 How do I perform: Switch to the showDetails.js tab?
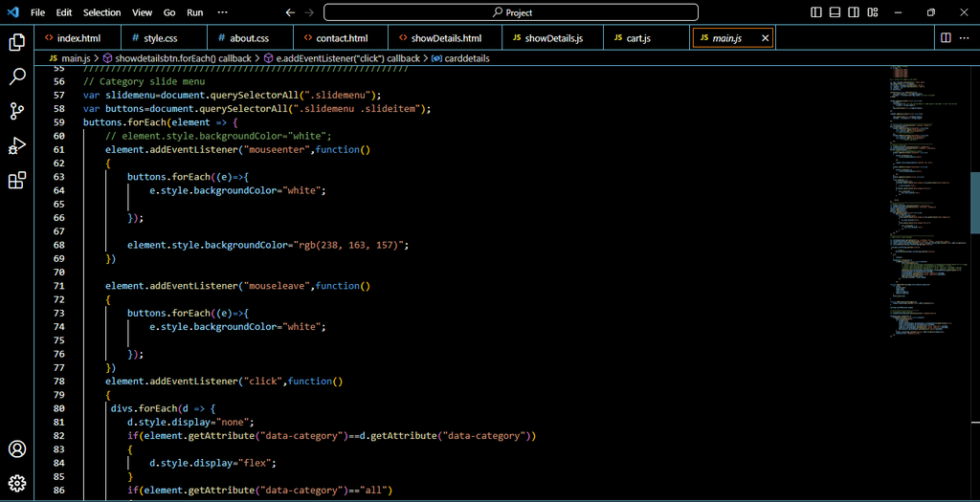[x=553, y=38]
